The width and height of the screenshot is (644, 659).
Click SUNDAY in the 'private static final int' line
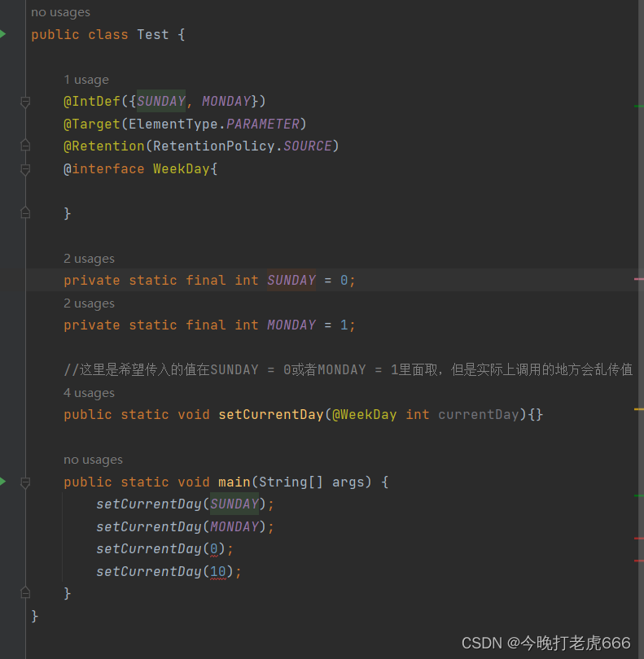[x=291, y=281]
